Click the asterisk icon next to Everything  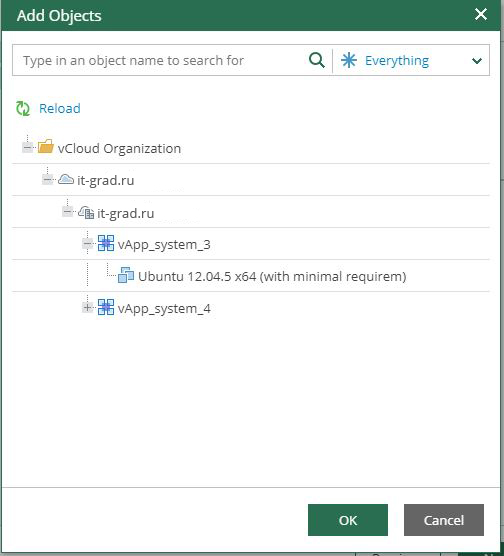click(x=349, y=60)
